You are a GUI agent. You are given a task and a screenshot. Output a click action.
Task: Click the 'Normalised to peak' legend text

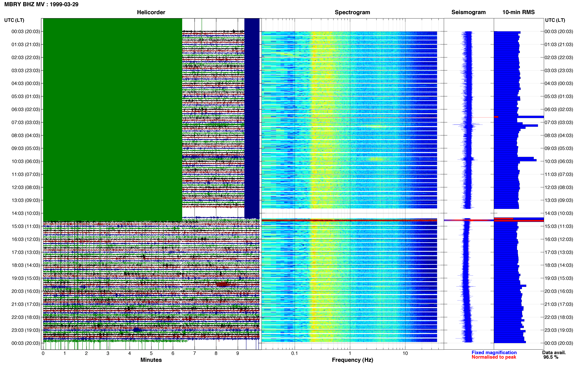click(x=494, y=357)
